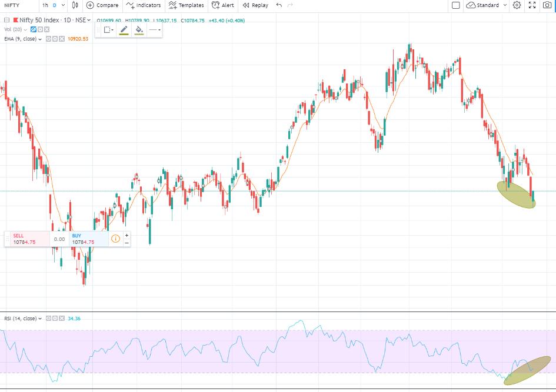
Task: Open the indicator Templates menu
Action: [186, 5]
